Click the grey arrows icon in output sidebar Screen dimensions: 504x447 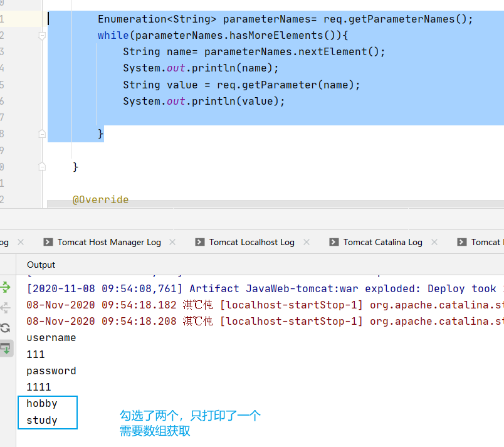click(6, 308)
